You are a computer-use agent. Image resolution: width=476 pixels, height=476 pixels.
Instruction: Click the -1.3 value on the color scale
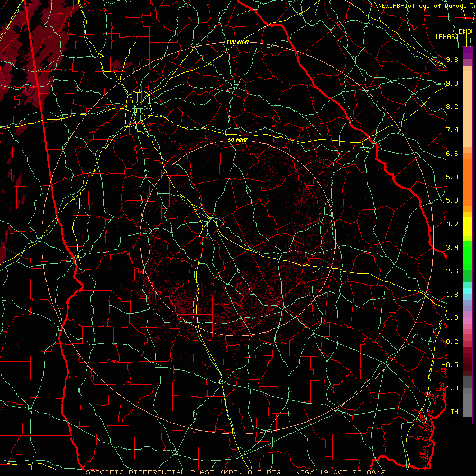coord(450,388)
